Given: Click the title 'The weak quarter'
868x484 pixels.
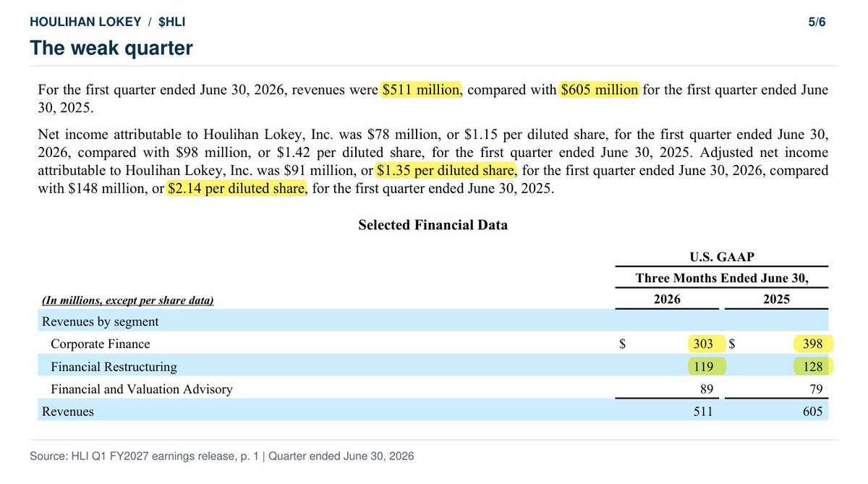Looking at the screenshot, I should 111,48.
